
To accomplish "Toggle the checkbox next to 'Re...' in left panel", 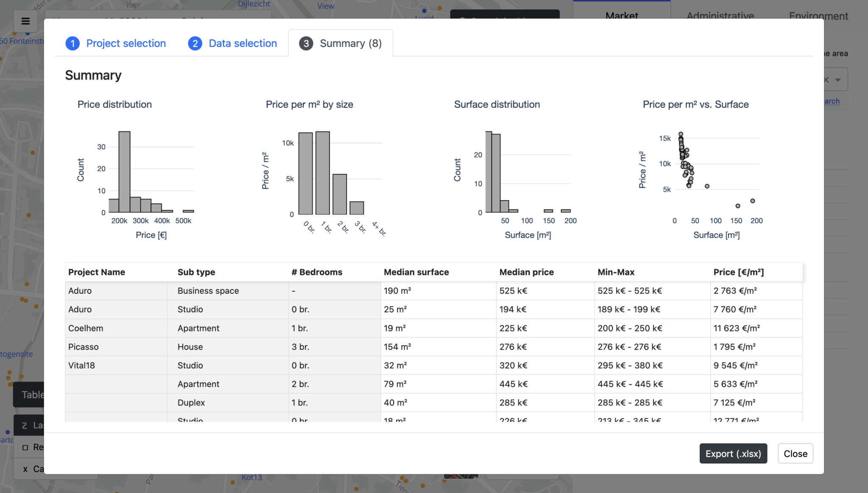I will pos(25,447).
